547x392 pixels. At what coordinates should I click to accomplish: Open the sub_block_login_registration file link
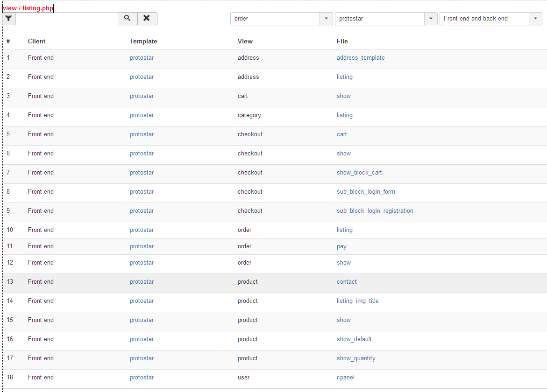375,211
